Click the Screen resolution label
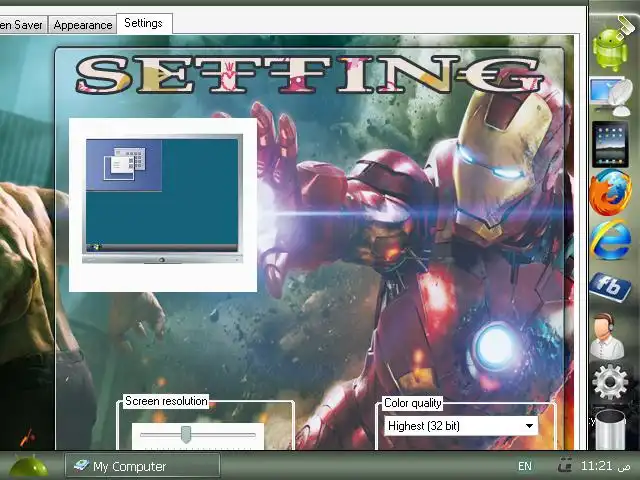Screen dimensions: 640x480 coord(166,401)
